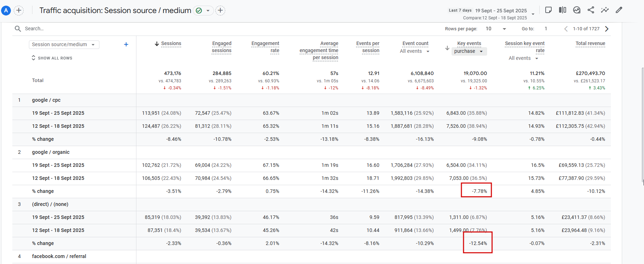Click the 'Last 7 days' label
The height and width of the screenshot is (264, 644).
pos(460,10)
